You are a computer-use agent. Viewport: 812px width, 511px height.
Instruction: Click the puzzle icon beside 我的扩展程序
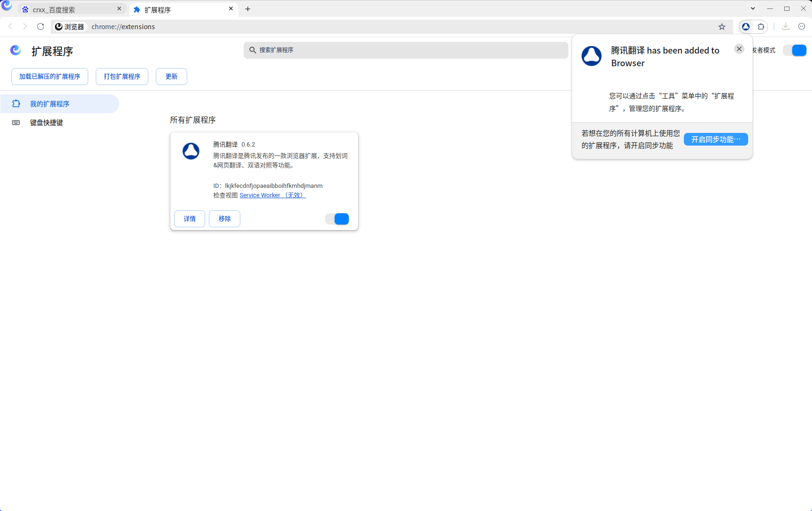pos(16,104)
